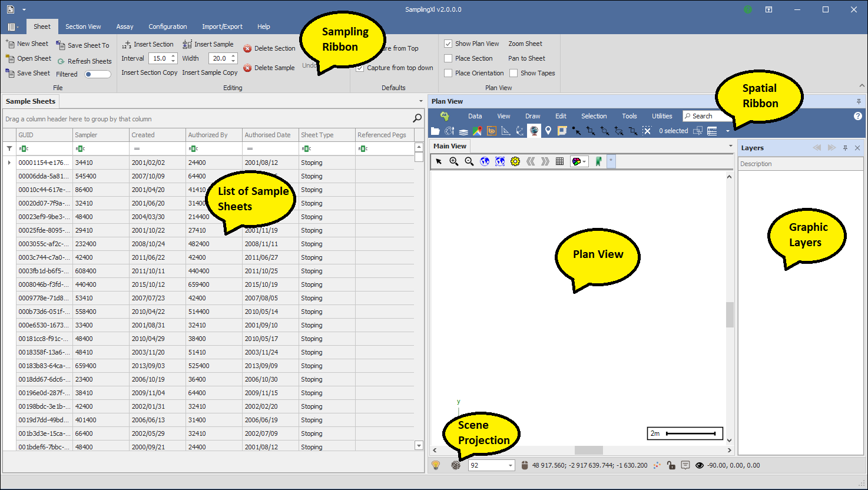Decrease the Width value with down arrow

[233, 61]
